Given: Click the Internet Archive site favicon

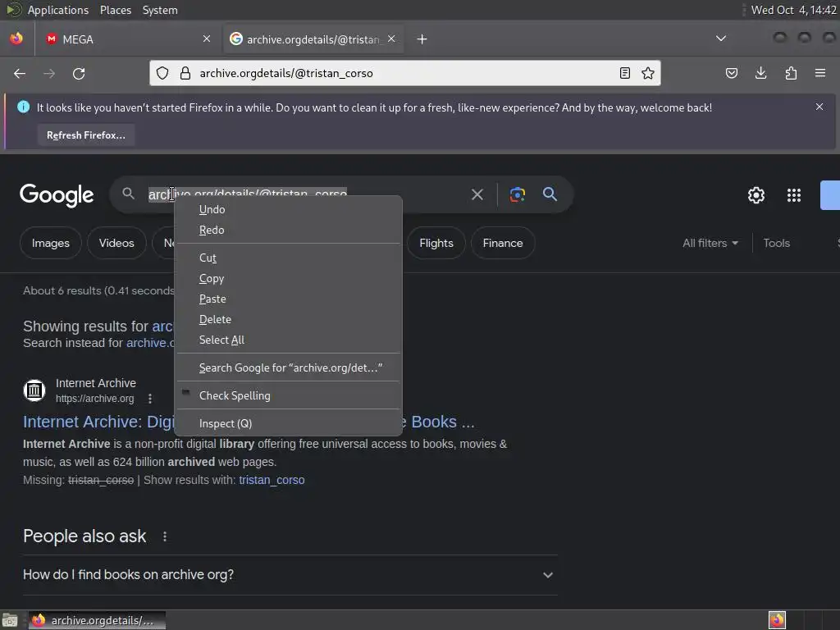Looking at the screenshot, I should pos(34,390).
